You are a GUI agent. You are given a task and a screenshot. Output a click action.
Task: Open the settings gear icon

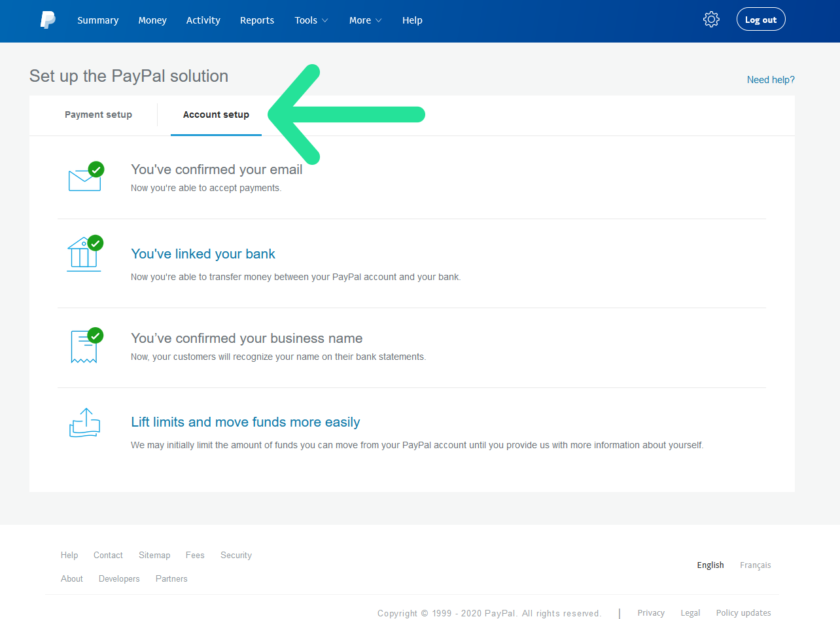[711, 20]
